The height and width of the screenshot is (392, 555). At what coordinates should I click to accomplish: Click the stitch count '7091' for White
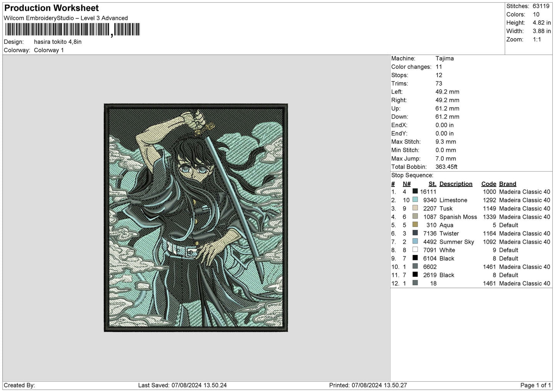(430, 250)
